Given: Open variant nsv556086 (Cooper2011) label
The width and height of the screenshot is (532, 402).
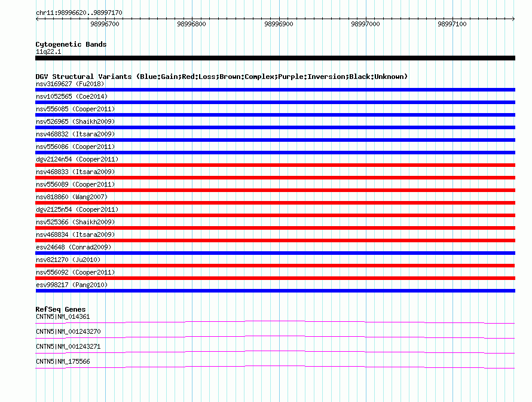Looking at the screenshot, I should point(75,147).
